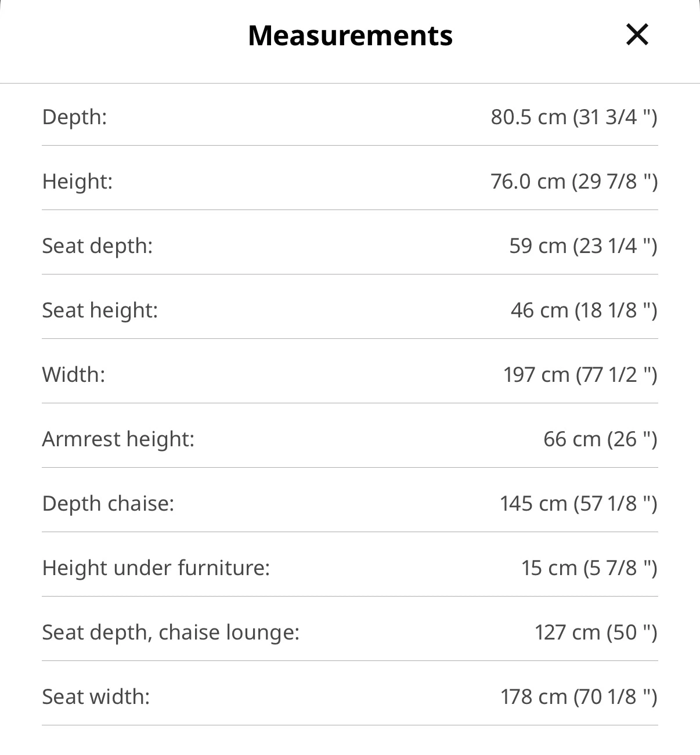Select the 46 cm seat height value
Image resolution: width=700 pixels, height=755 pixels.
(584, 310)
